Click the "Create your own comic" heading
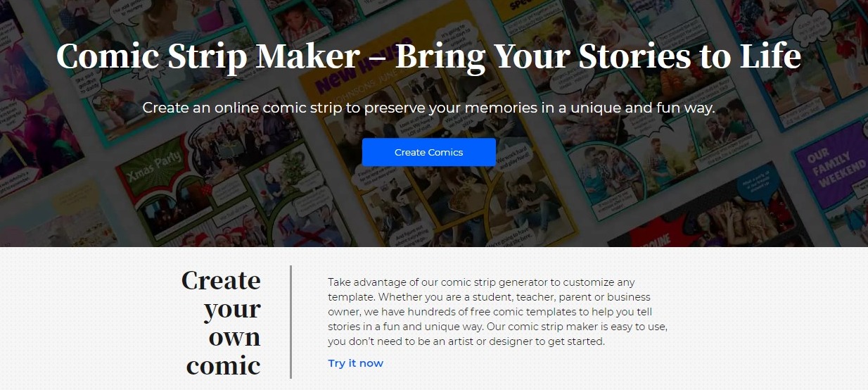Viewport: 868px width, 390px height. click(x=222, y=322)
